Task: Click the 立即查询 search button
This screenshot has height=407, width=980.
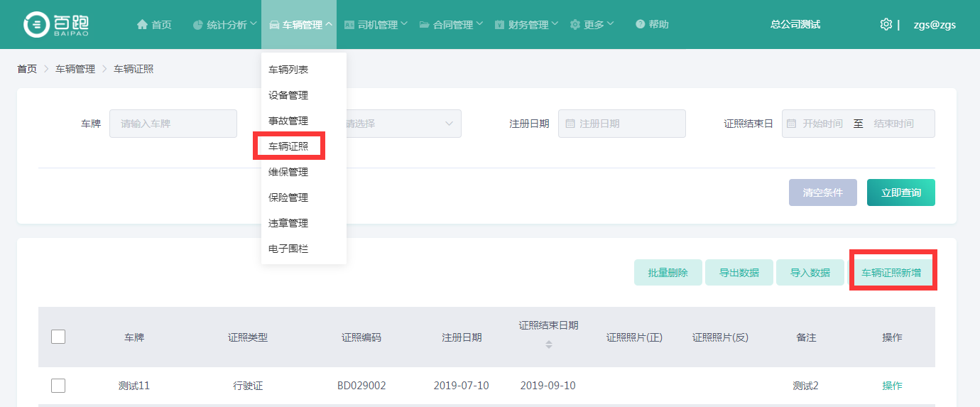Action: (900, 192)
